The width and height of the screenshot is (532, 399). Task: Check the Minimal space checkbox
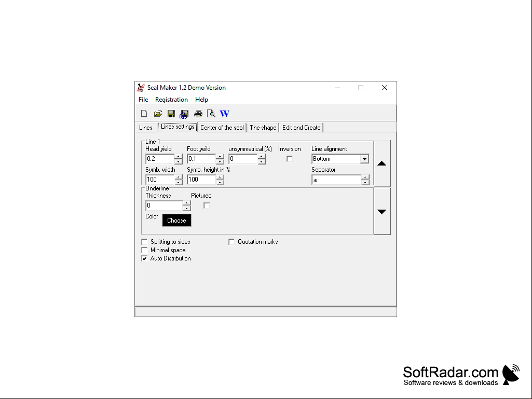click(144, 250)
